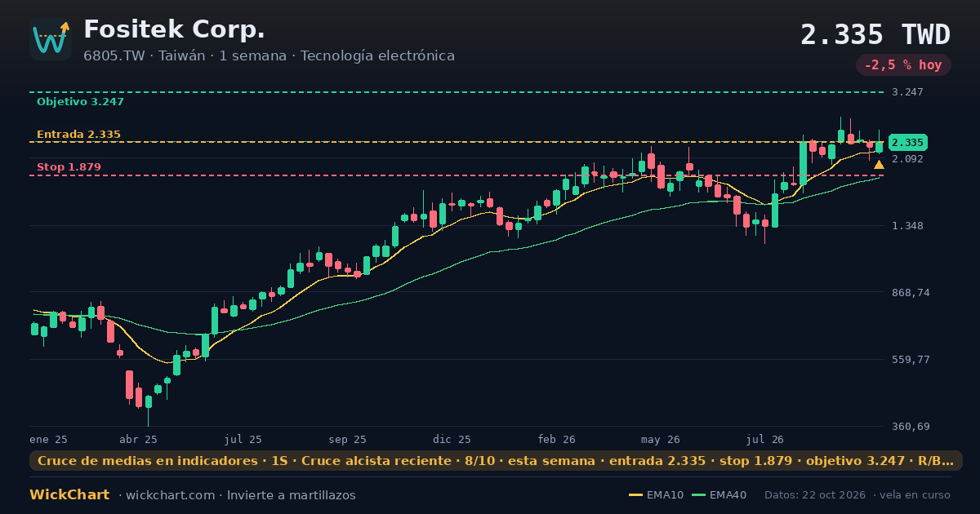The image size is (980, 514).
Task: Click the jul 26 time axis label
Action: 765,439
